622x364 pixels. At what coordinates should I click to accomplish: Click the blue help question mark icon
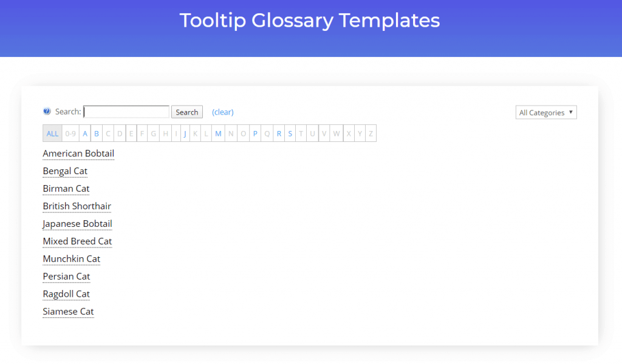pyautogui.click(x=47, y=111)
